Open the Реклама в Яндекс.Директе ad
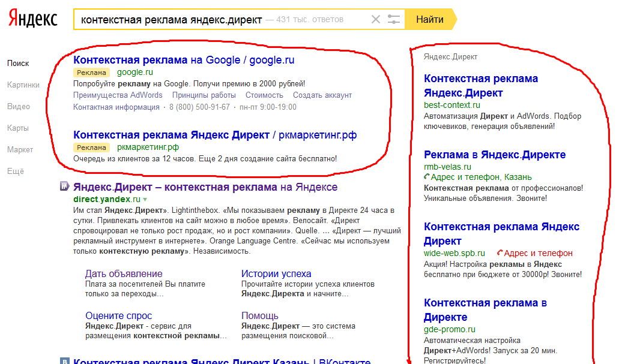Image resolution: width=628 pixels, height=364 pixels. (x=495, y=154)
